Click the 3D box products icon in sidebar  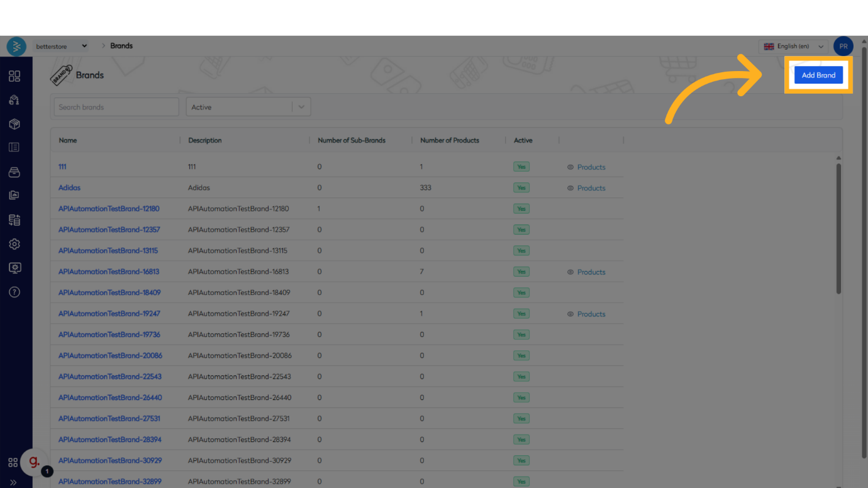click(14, 124)
